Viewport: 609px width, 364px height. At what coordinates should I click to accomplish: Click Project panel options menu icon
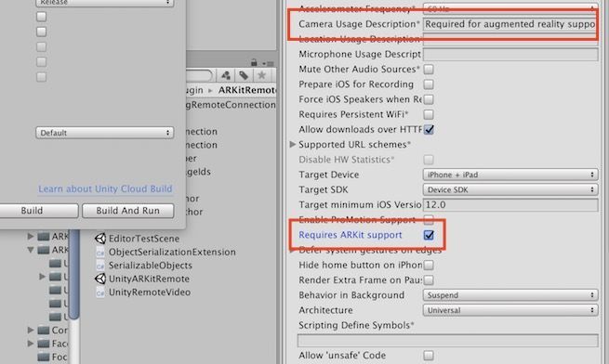pyautogui.click(x=269, y=63)
